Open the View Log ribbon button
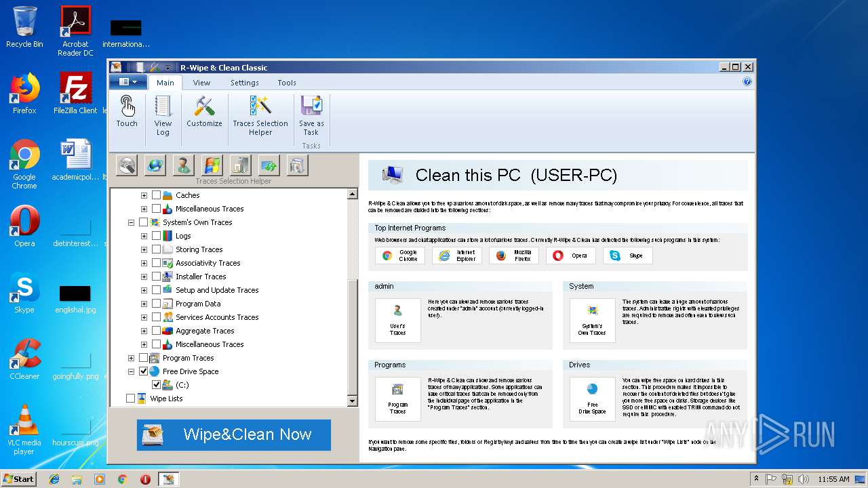 [163, 115]
